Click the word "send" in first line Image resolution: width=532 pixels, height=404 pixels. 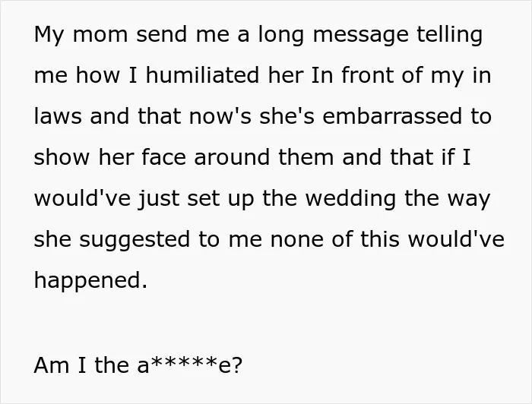(161, 35)
